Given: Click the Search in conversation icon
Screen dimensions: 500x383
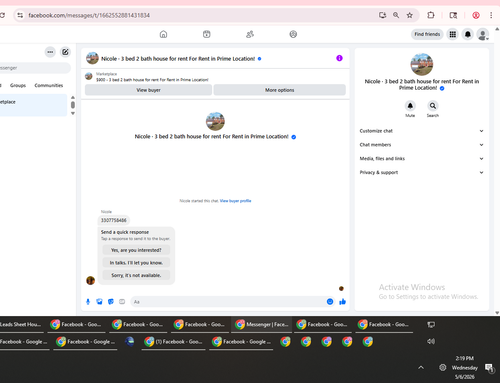Looking at the screenshot, I should tap(433, 106).
